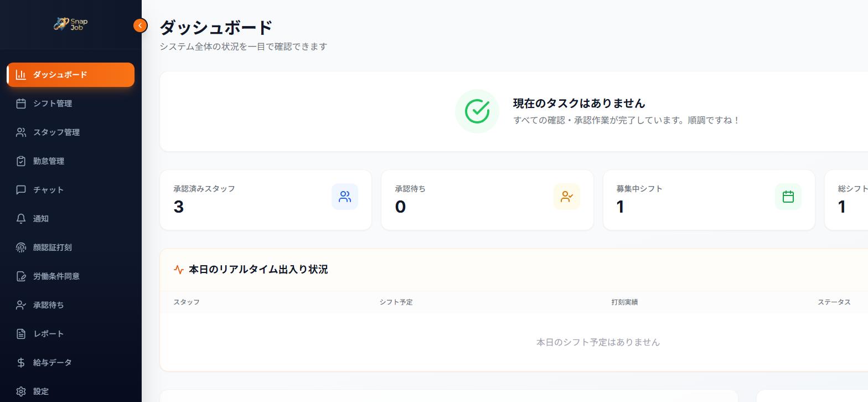The image size is (868, 402).
Task: Click the 募集中シフト count of 1
Action: click(x=620, y=207)
